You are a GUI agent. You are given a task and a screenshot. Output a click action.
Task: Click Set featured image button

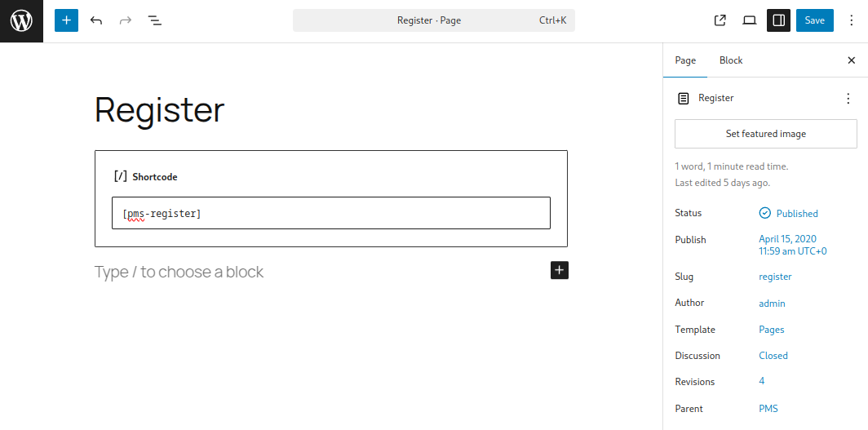pyautogui.click(x=765, y=134)
